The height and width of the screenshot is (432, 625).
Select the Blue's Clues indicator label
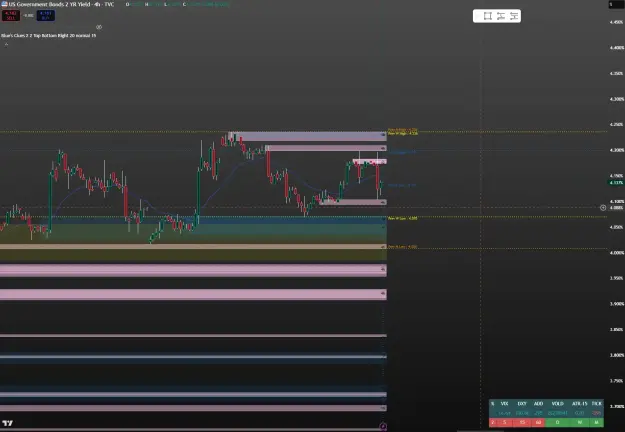(x=48, y=35)
